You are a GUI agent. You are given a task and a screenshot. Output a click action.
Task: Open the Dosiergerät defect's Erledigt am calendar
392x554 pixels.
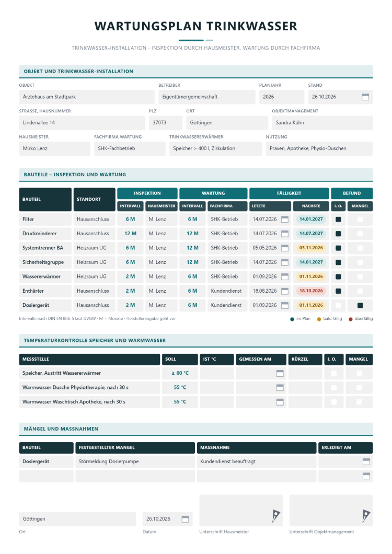click(366, 462)
